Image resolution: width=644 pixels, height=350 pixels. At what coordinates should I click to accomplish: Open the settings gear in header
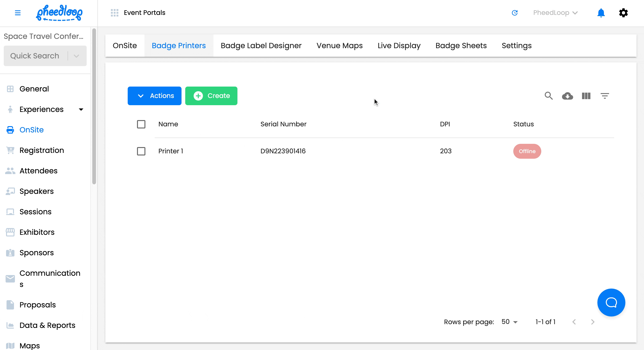(623, 13)
